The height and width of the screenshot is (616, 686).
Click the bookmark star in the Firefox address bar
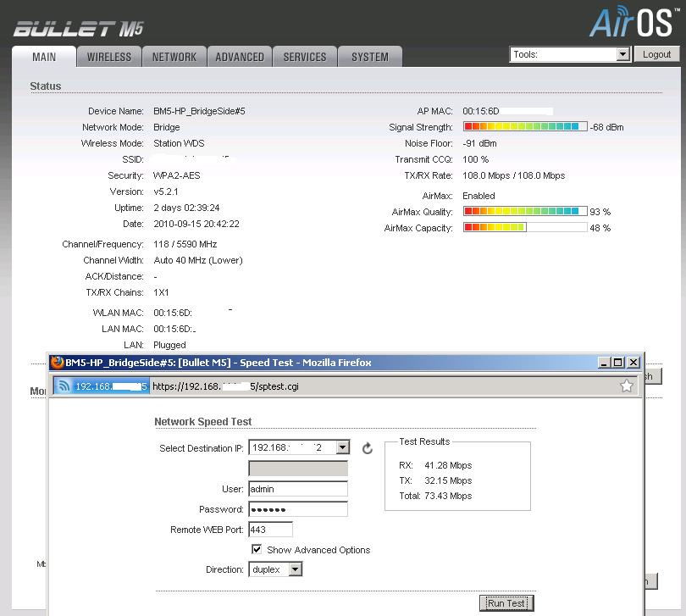[627, 386]
